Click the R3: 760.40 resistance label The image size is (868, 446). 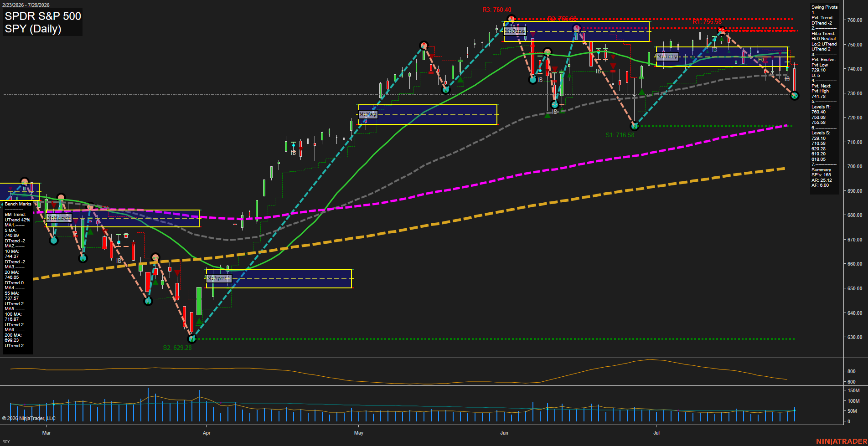tap(497, 10)
